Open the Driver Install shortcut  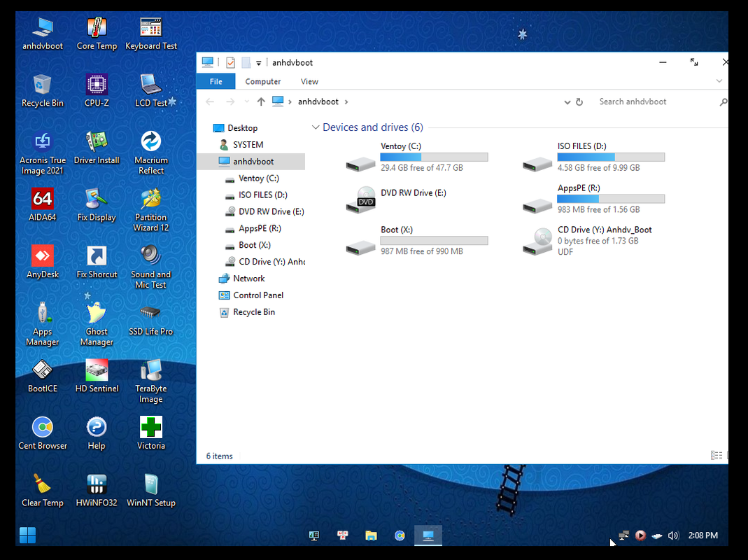(x=97, y=148)
